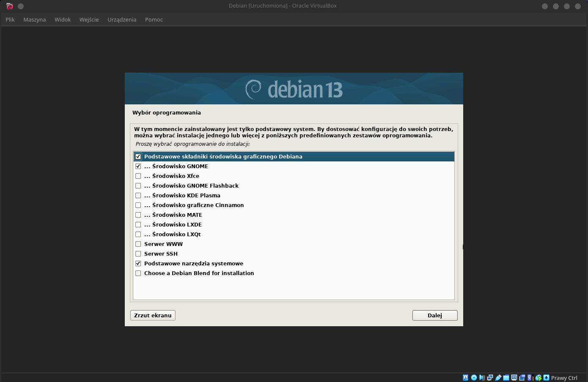Screen dimensions: 588x382
Task: Open the Wejście menu
Action: [89, 19]
